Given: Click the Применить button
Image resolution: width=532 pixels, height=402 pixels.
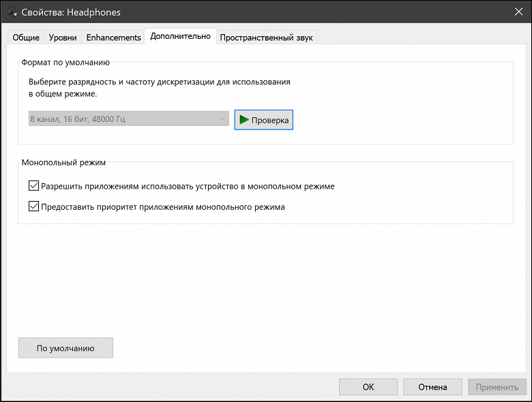Looking at the screenshot, I should tap(497, 387).
